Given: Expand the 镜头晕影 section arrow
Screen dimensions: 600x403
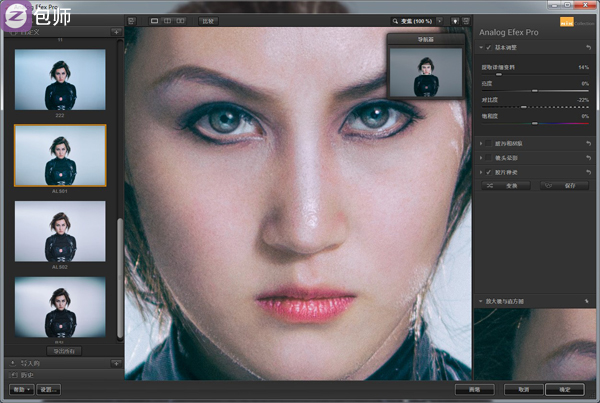Looking at the screenshot, I should pyautogui.click(x=481, y=158).
